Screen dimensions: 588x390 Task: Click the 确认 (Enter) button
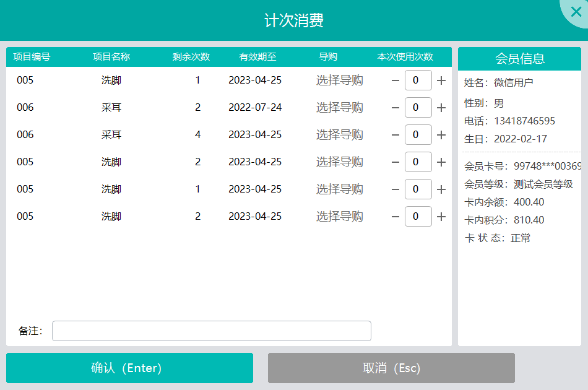point(129,368)
